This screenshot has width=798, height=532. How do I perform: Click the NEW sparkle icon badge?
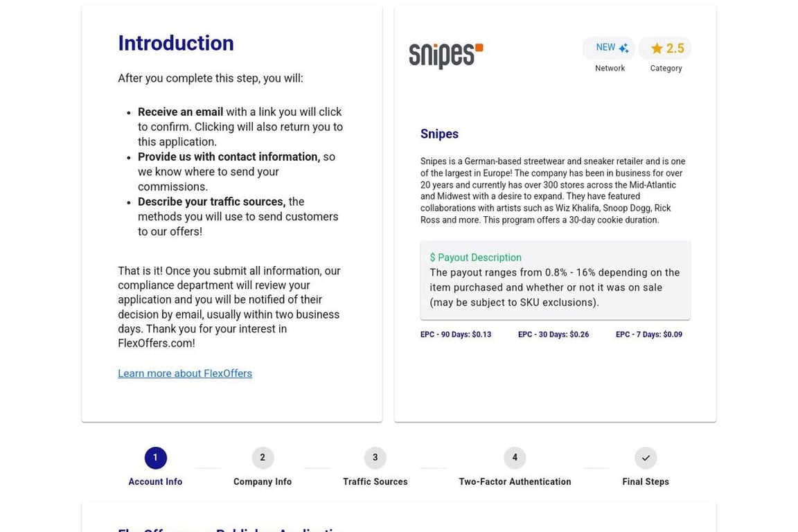(609, 48)
